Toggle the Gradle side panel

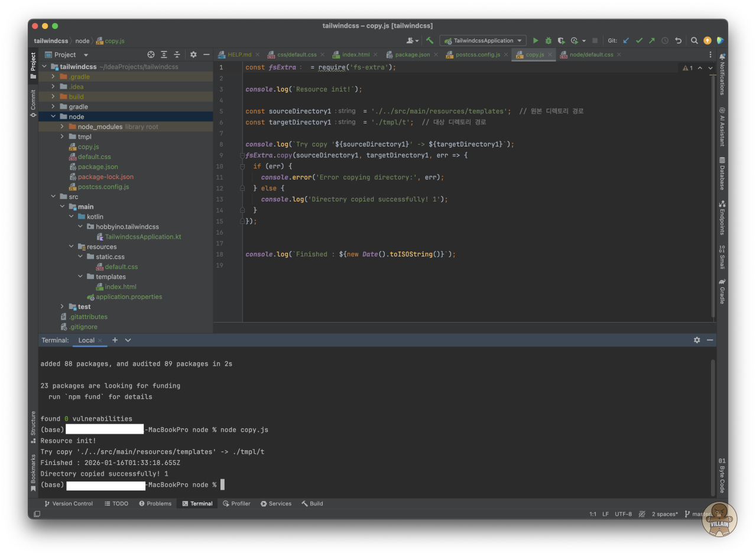pos(722,291)
